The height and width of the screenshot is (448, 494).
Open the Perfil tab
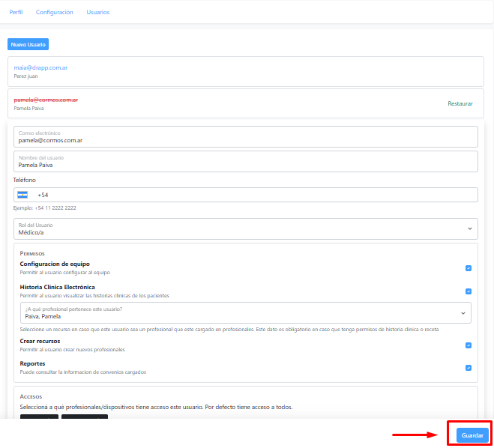16,12
